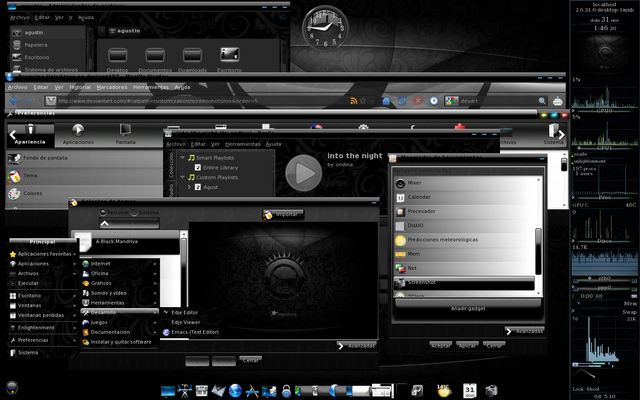This screenshot has height=400, width=640.
Task: Select the Sistema radio button in theme selector
Action: tap(134, 213)
